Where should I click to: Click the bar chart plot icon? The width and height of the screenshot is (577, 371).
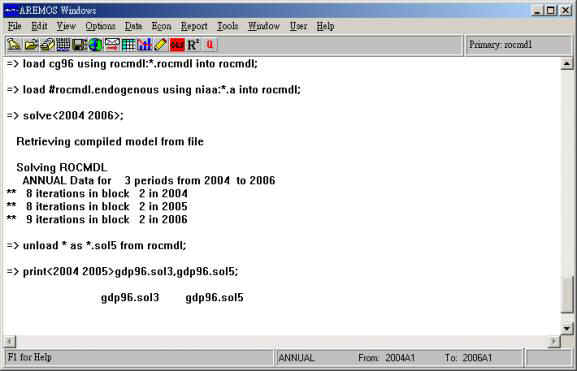[x=145, y=45]
